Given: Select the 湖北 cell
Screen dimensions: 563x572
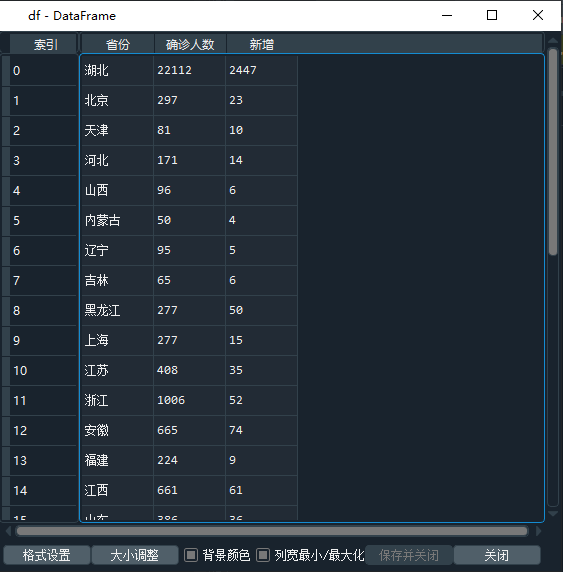Looking at the screenshot, I should (x=117, y=70).
